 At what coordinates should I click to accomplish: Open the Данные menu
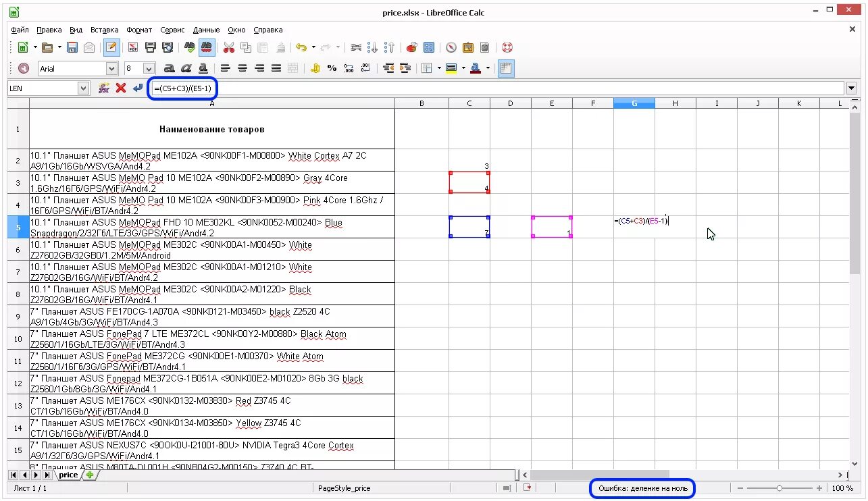(x=206, y=30)
